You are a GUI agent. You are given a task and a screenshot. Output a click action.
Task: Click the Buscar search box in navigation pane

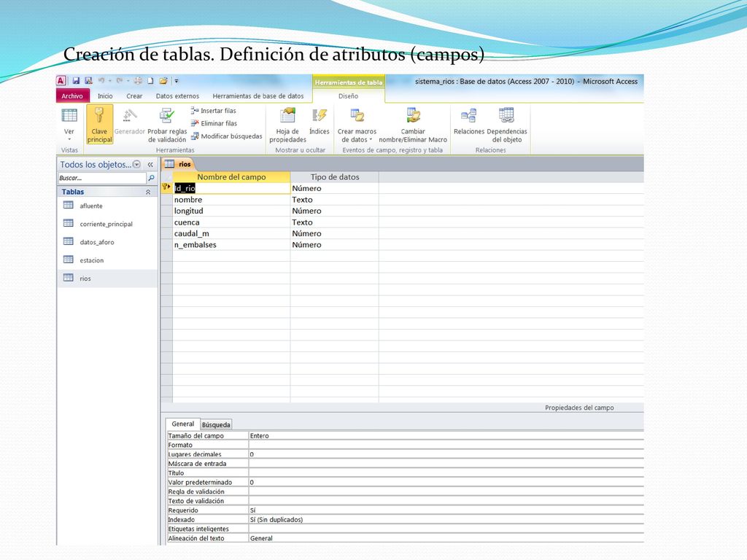[x=102, y=178]
